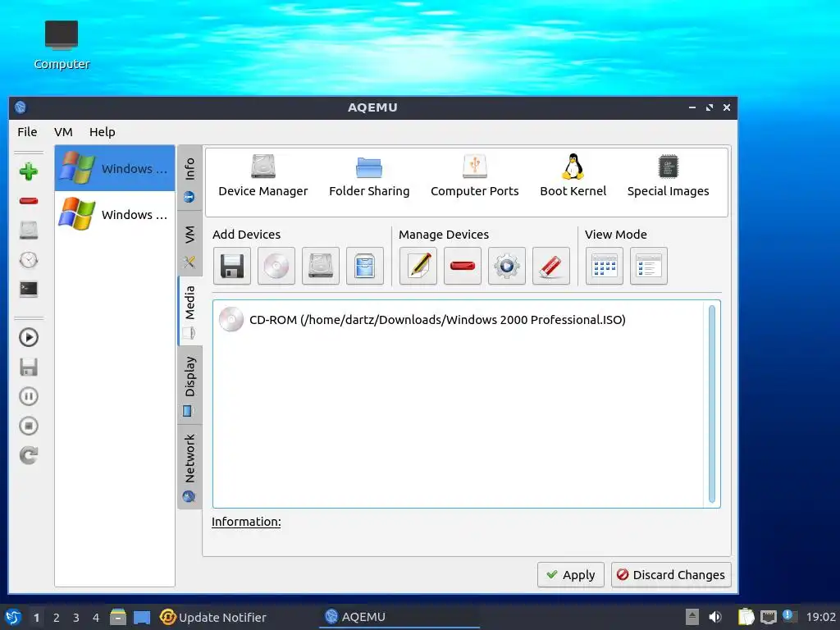This screenshot has width=840, height=630.
Task: Pause the virtual machine
Action: pos(29,396)
